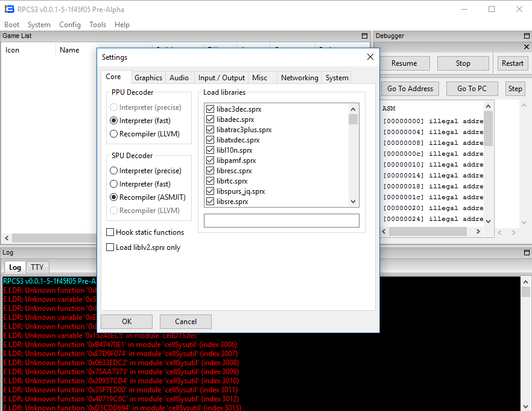The image size is (532, 411).
Task: Uncheck libac3dec.sprx library
Action: (211, 109)
